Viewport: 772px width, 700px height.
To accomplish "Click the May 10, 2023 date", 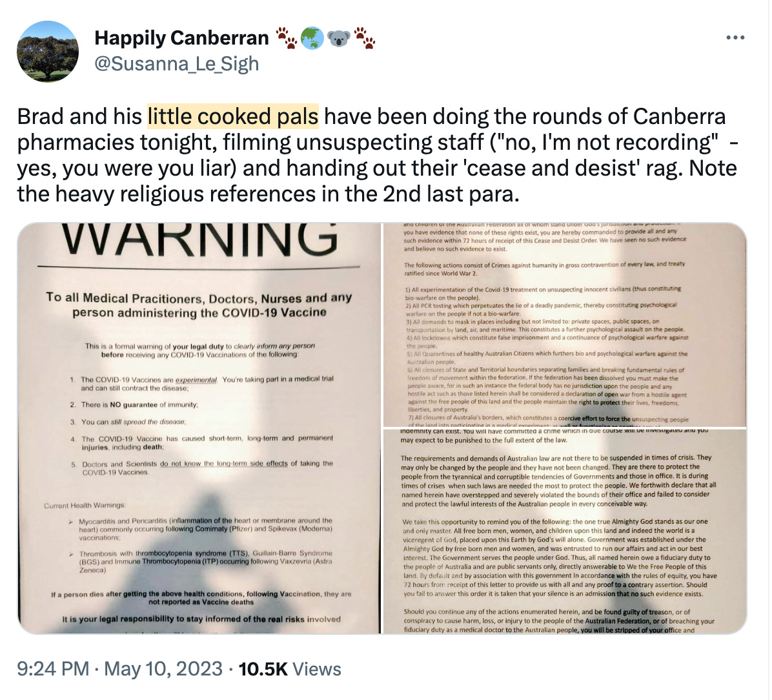I will [x=163, y=669].
